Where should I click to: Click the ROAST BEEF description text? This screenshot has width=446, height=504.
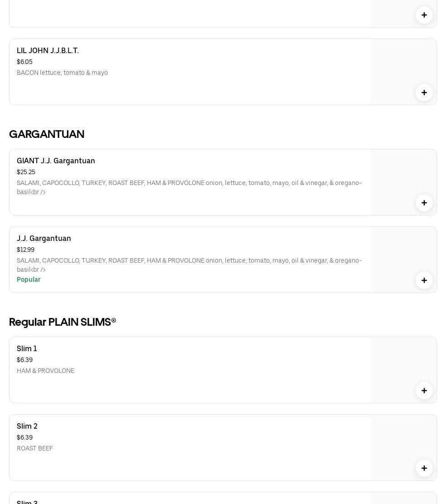pos(35,448)
